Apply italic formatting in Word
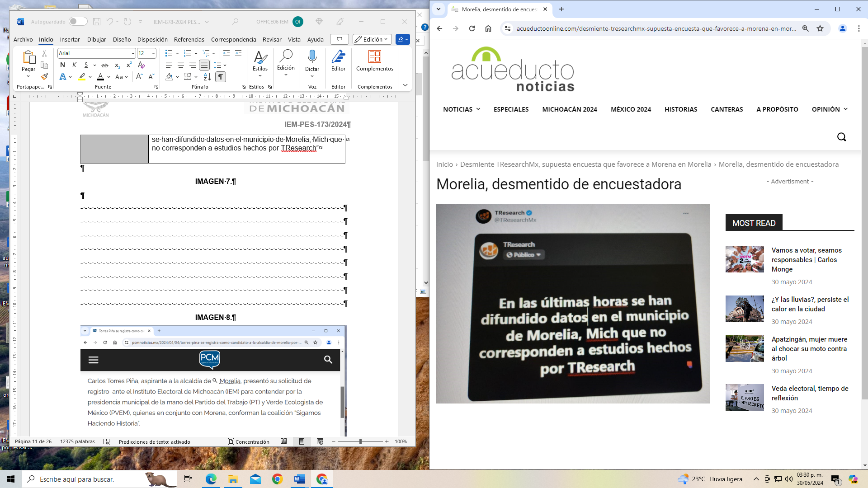The image size is (868, 488). click(74, 65)
